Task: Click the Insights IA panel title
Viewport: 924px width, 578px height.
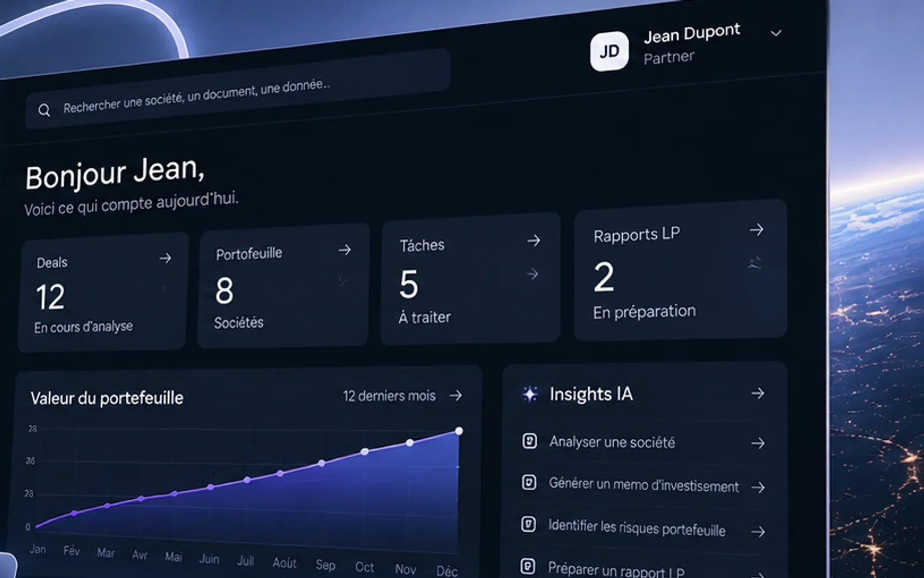Action: point(591,394)
